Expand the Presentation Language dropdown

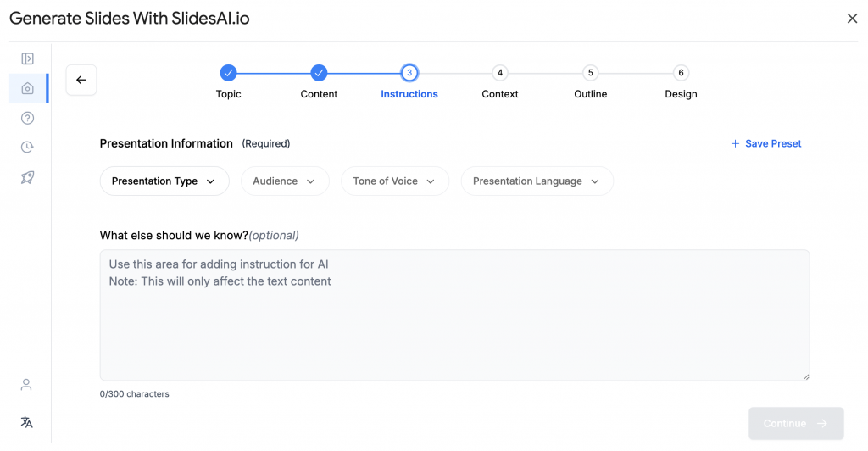click(x=537, y=181)
